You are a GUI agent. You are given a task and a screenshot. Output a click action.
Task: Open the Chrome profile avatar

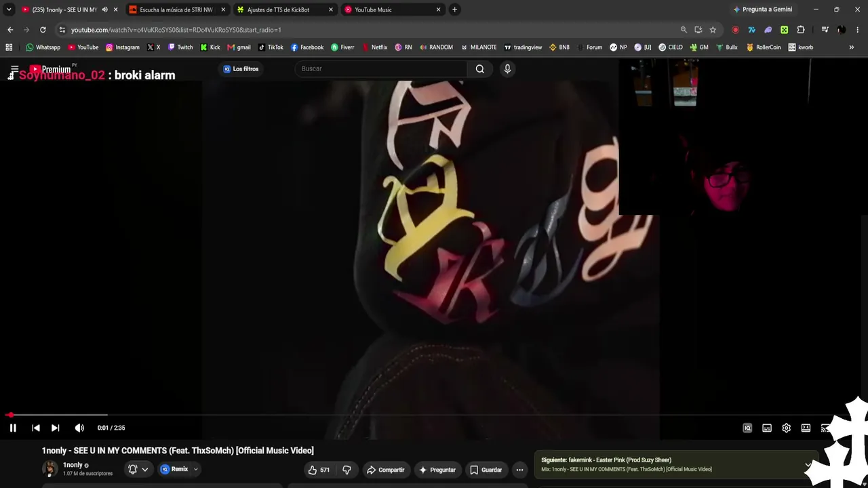[x=841, y=30]
